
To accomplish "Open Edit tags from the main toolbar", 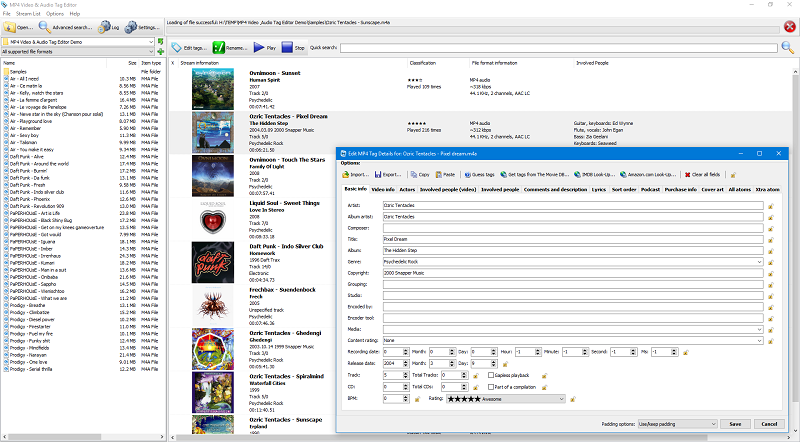I will tap(189, 47).
